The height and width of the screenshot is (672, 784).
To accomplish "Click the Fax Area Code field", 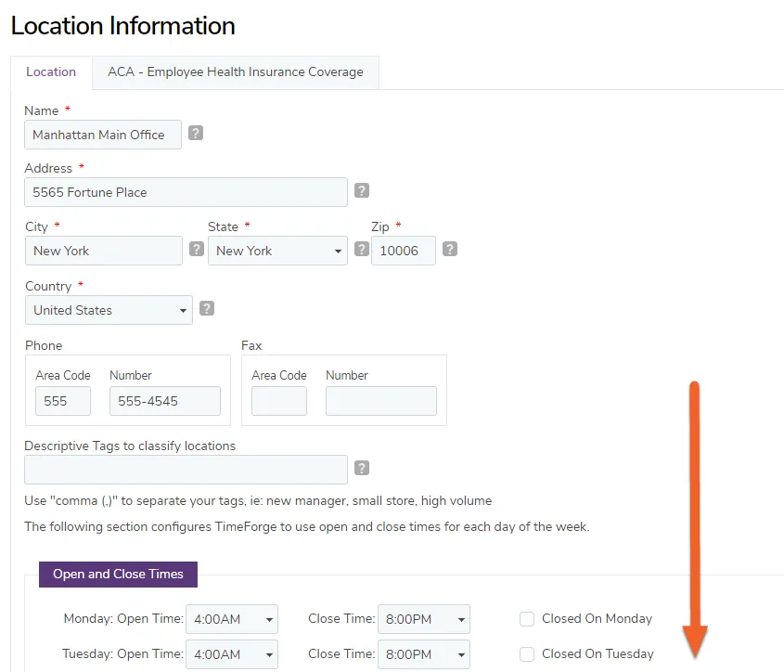I will point(279,401).
